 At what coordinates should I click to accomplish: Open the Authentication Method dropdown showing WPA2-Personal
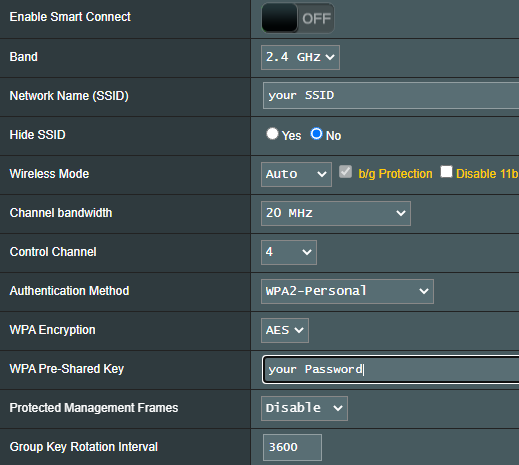point(347,291)
